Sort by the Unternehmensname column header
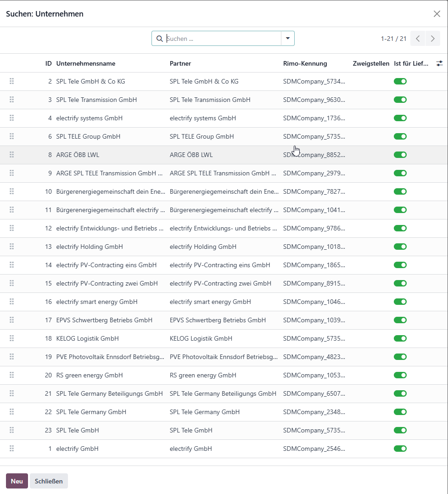448x494 pixels. point(86,63)
